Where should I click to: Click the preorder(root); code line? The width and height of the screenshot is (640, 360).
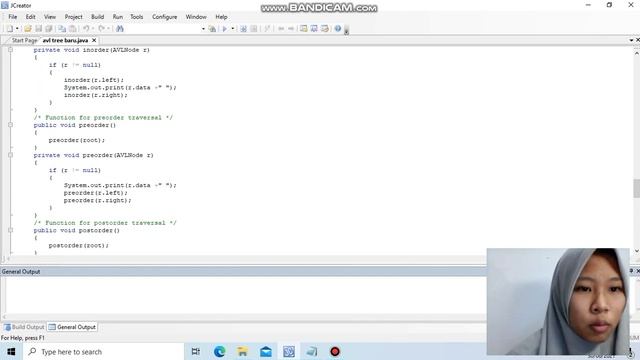click(76, 140)
